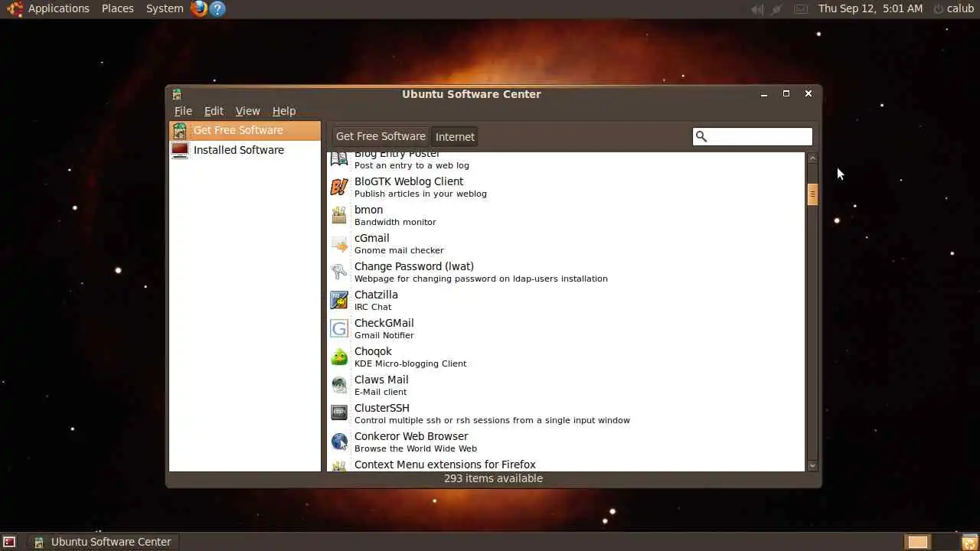Select the cGmail entry
The image size is (980, 551).
[566, 243]
